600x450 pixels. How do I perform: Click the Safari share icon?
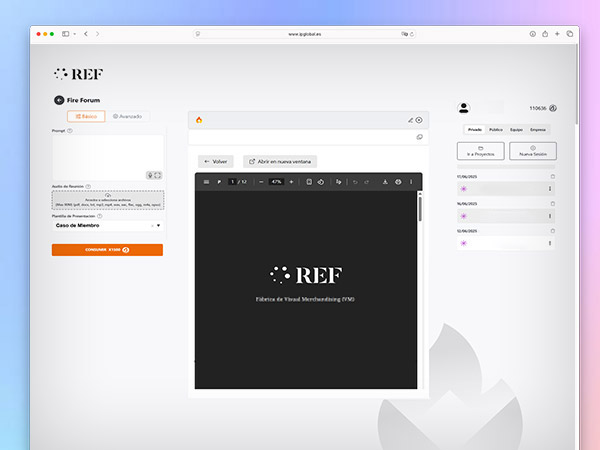545,34
